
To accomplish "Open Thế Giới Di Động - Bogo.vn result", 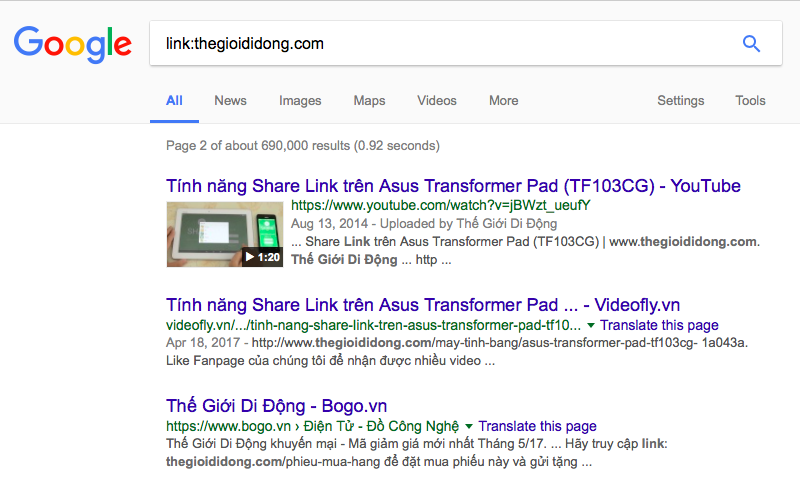I will pyautogui.click(x=276, y=406).
